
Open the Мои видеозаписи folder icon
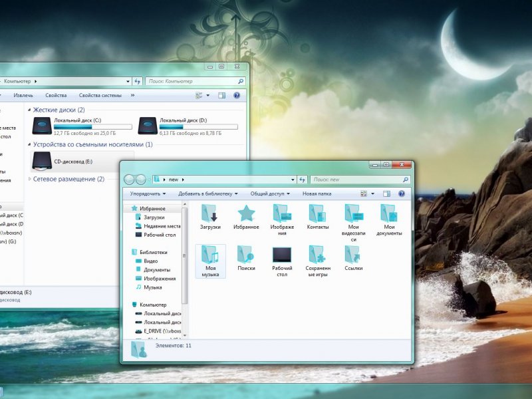click(x=354, y=213)
